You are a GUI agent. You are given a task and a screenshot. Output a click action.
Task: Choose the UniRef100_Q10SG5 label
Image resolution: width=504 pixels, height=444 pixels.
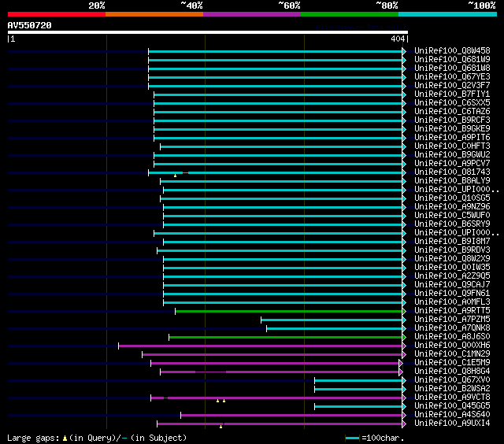pyautogui.click(x=452, y=198)
